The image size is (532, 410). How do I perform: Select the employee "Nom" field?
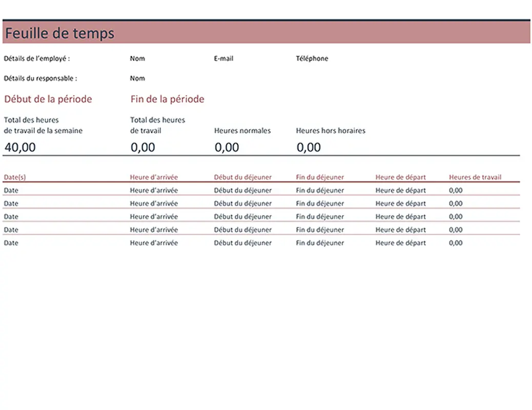[x=137, y=58]
